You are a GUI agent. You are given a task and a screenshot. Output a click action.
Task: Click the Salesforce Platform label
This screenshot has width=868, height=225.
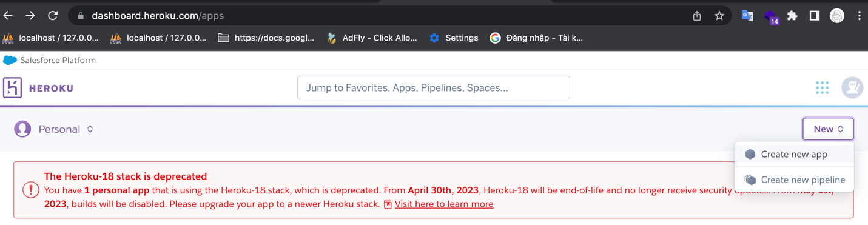click(x=58, y=60)
